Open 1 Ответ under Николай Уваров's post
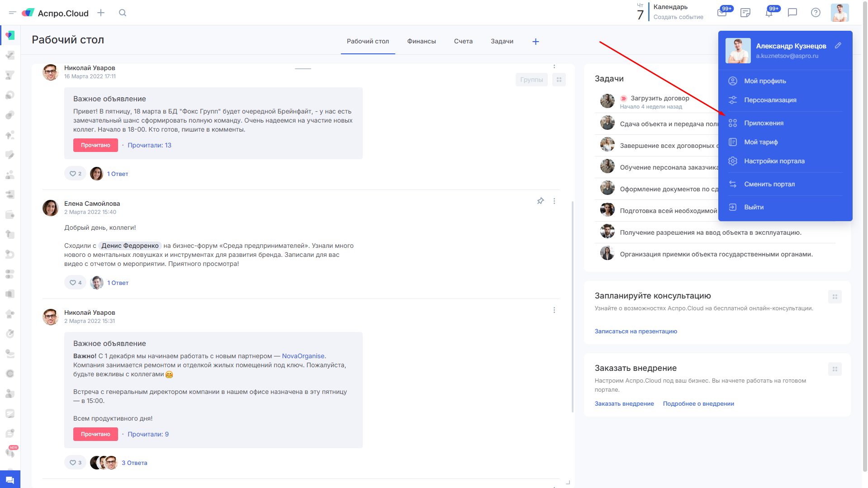 point(118,174)
